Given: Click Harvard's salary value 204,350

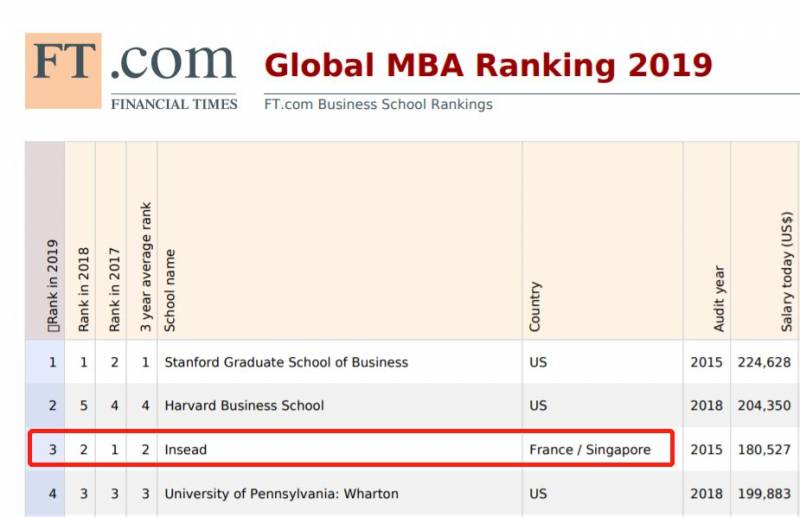Looking at the screenshot, I should (x=764, y=406).
